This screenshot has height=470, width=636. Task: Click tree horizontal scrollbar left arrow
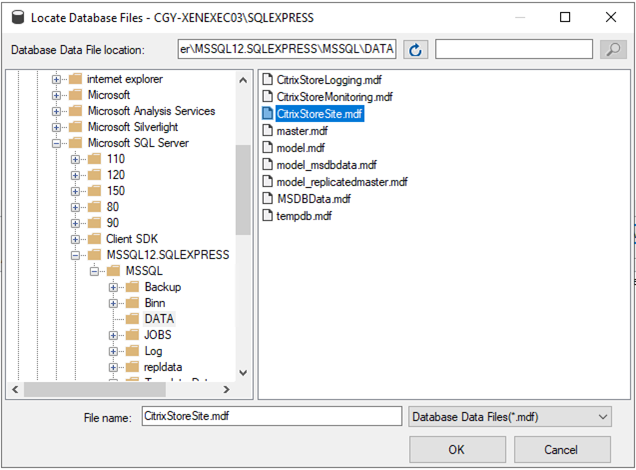(x=15, y=390)
